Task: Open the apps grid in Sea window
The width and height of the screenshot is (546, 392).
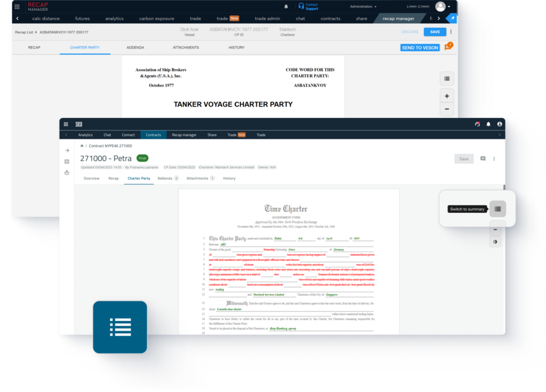Action: click(x=66, y=124)
